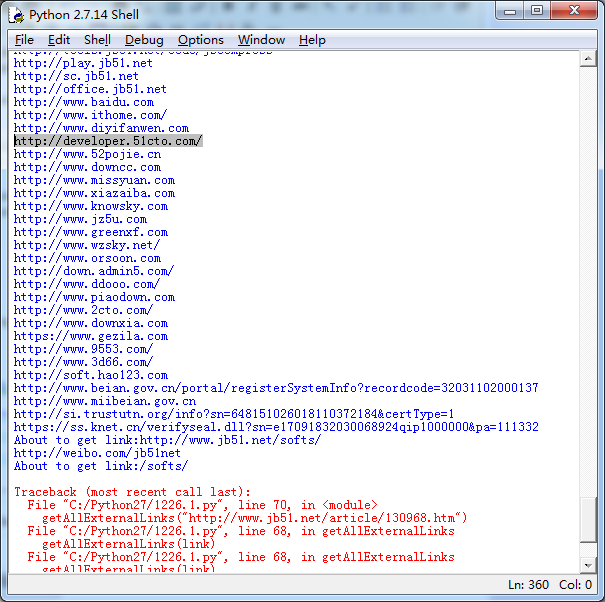Image resolution: width=605 pixels, height=602 pixels.
Task: Click the ss.knet.cn verifyseal line
Action: (276, 427)
